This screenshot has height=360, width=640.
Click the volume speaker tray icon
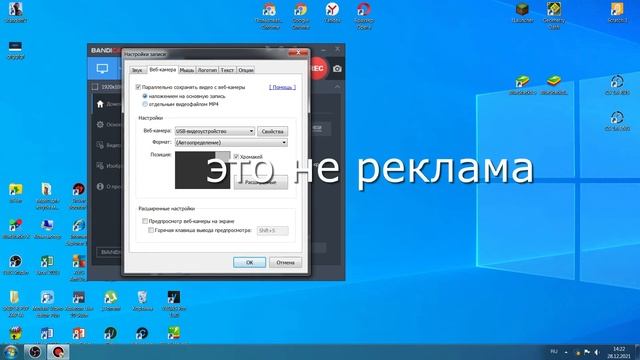pos(597,352)
